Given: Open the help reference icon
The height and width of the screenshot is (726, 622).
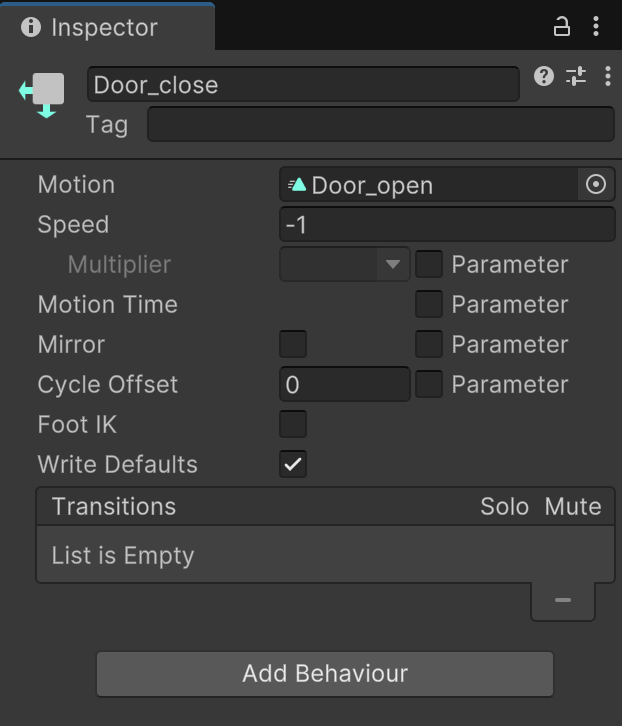Looking at the screenshot, I should 544,77.
